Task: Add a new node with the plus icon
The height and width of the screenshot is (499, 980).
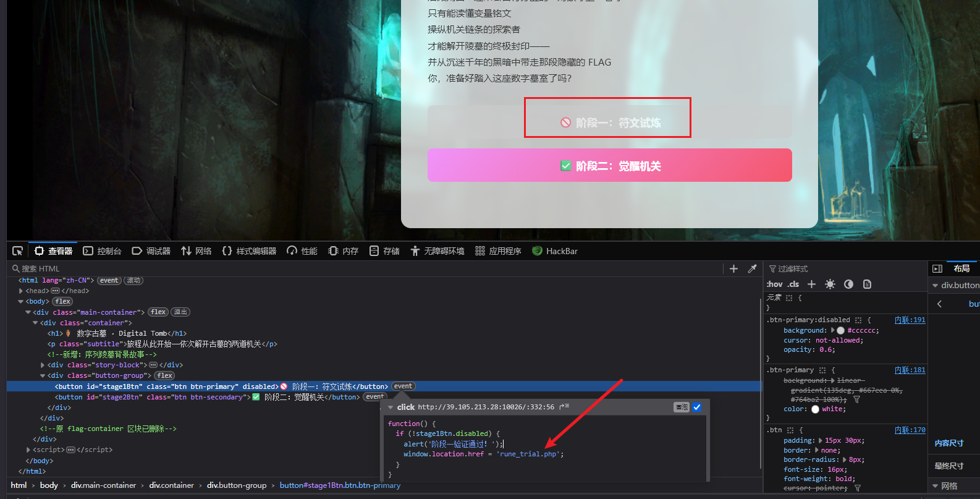Action: coord(733,268)
